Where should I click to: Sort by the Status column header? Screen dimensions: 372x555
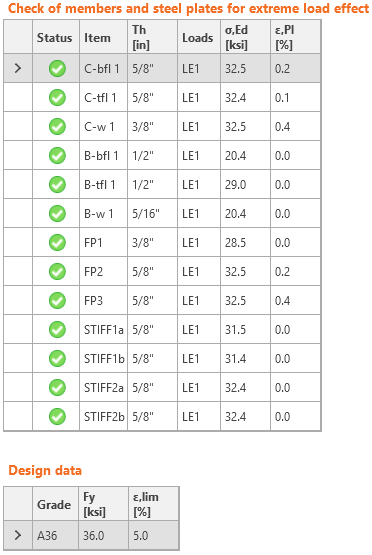[x=56, y=37]
